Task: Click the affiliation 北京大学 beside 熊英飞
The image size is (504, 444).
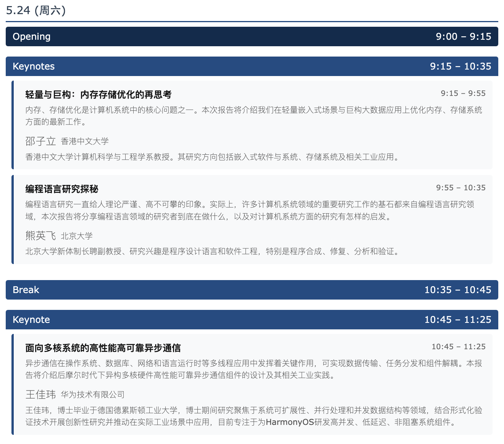Action: coord(77,236)
